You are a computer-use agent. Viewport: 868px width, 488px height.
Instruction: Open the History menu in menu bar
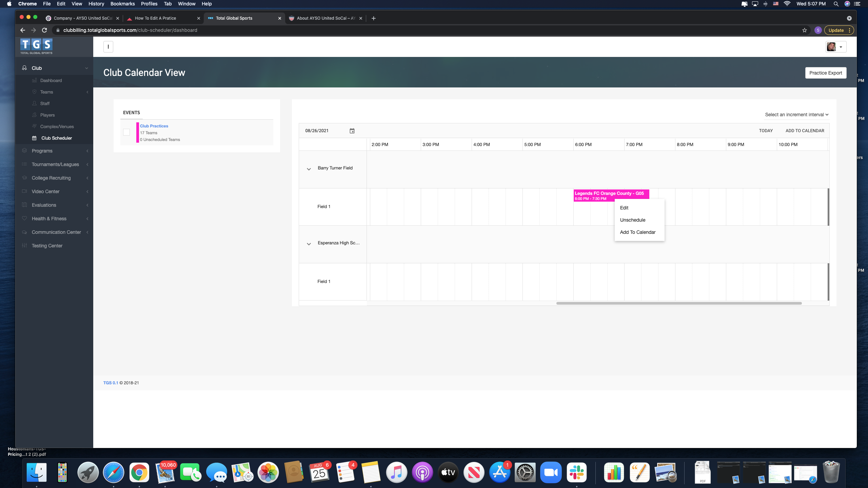pyautogui.click(x=96, y=4)
